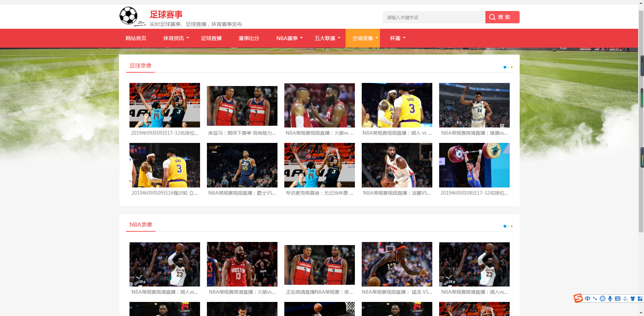The image size is (644, 316).
Task: Expand the 杯赛 dropdown menu
Action: tap(397, 38)
